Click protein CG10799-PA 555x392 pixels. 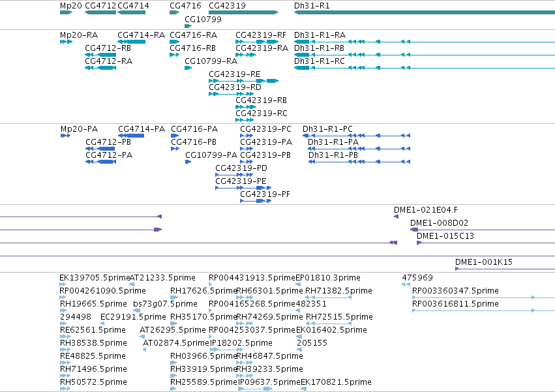211,155
